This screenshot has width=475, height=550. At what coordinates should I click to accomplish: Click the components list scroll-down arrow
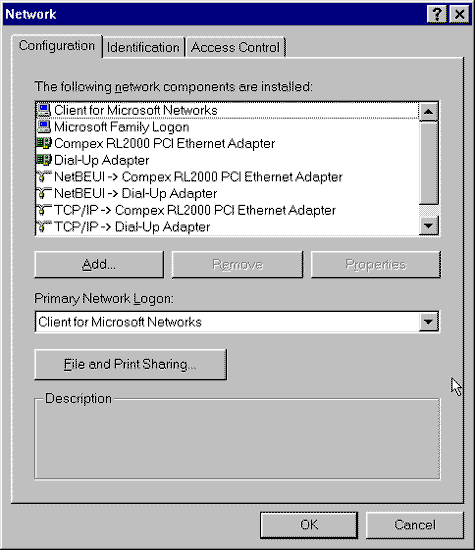pos(428,226)
